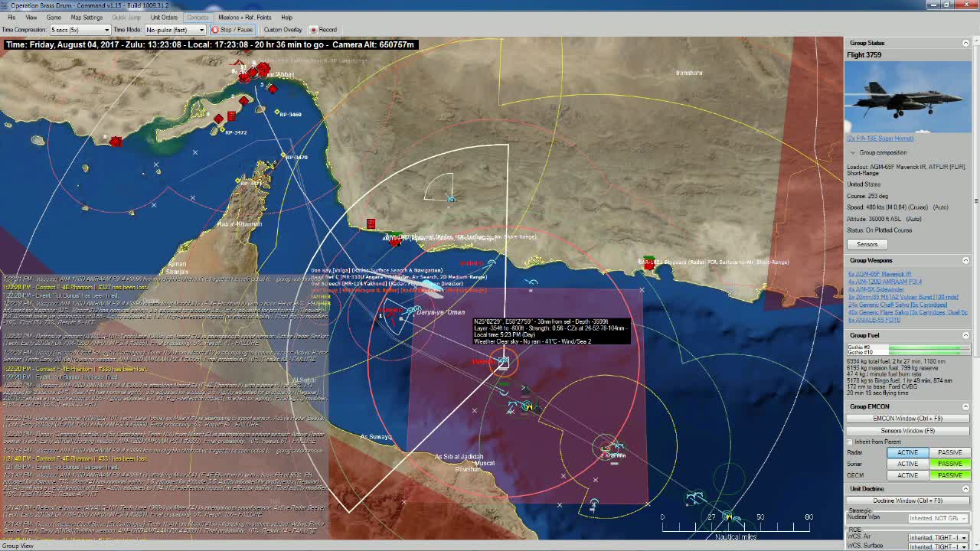Collapse the Group Status panel

[965, 43]
